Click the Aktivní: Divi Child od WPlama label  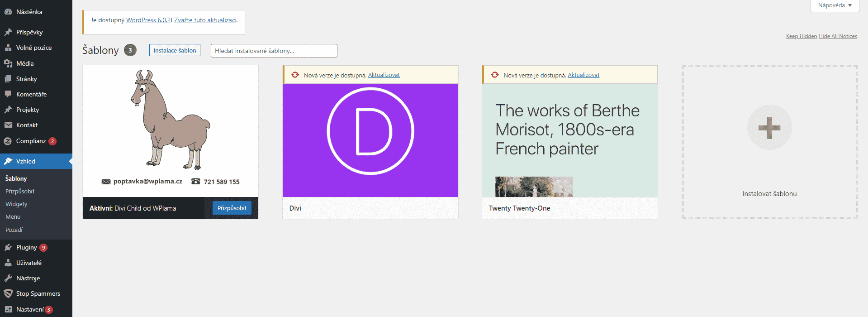point(133,208)
